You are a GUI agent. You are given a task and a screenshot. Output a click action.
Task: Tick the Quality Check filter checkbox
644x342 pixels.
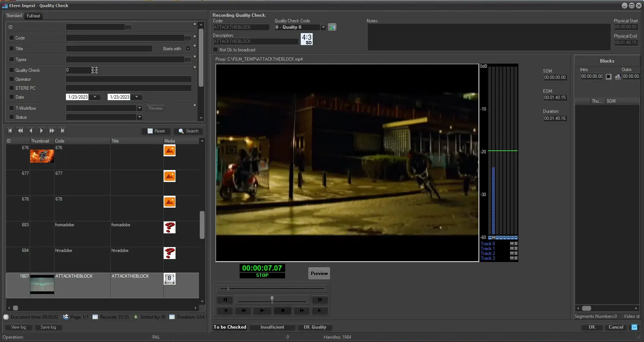[12, 70]
